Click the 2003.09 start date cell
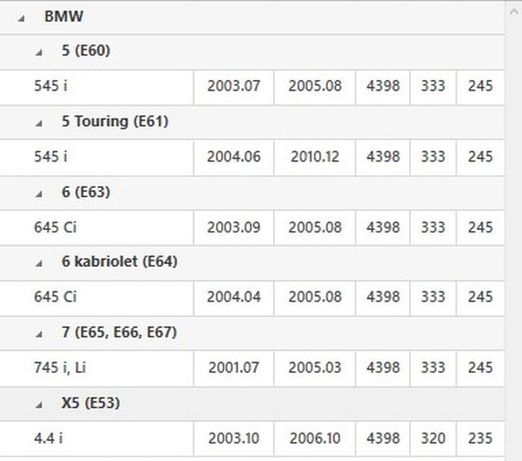The width and height of the screenshot is (522, 461). (x=234, y=228)
